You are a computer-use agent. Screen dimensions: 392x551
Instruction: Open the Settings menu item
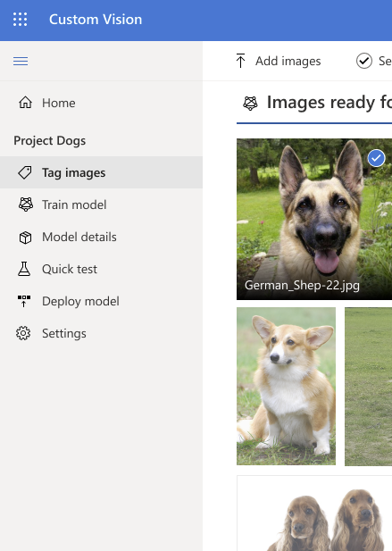click(x=101, y=333)
